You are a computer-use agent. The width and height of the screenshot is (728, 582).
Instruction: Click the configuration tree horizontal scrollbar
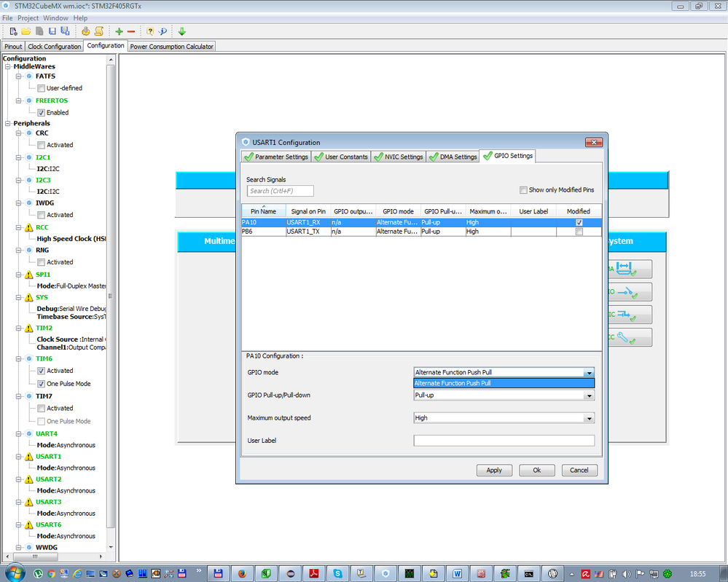tap(35, 556)
